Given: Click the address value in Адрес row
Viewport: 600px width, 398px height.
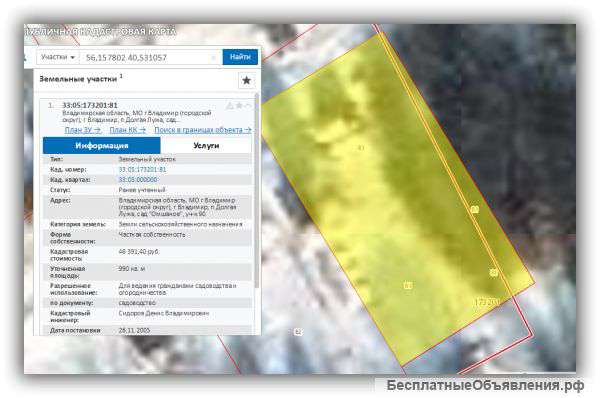Looking at the screenshot, I should coord(178,207).
